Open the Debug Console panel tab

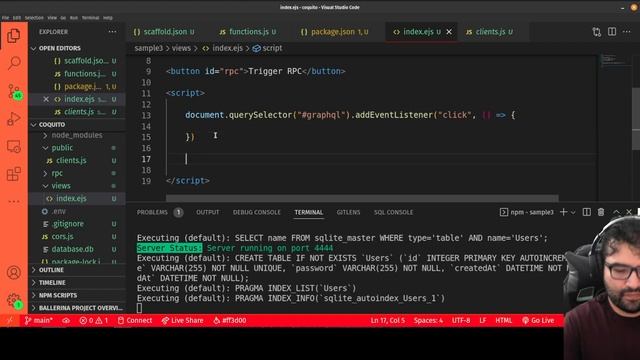[257, 212]
